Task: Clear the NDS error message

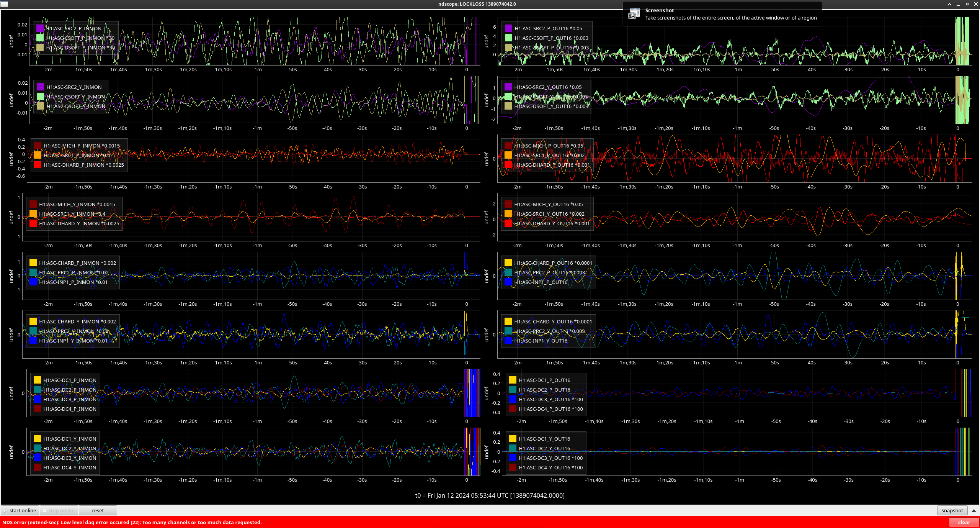Action: [964, 523]
